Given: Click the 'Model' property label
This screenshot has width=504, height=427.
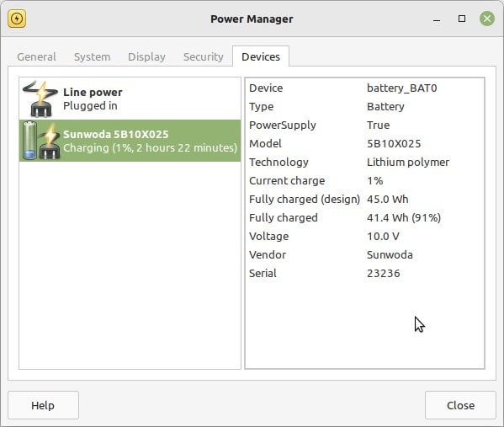Looking at the screenshot, I should tap(265, 143).
